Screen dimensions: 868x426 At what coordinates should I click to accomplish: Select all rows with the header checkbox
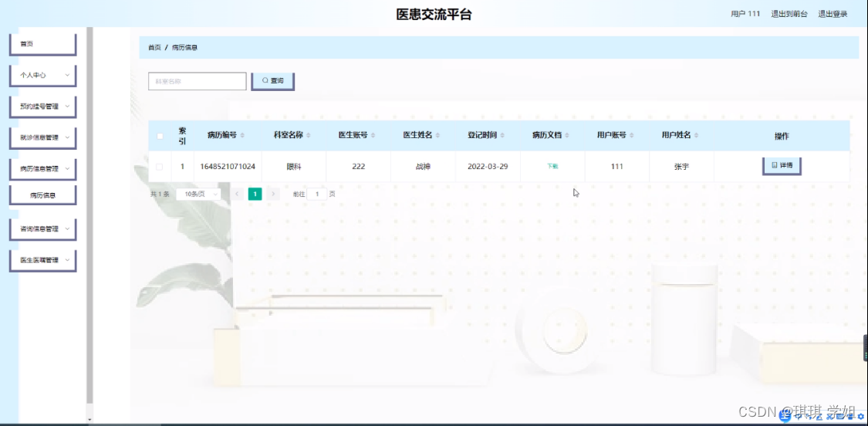[160, 137]
